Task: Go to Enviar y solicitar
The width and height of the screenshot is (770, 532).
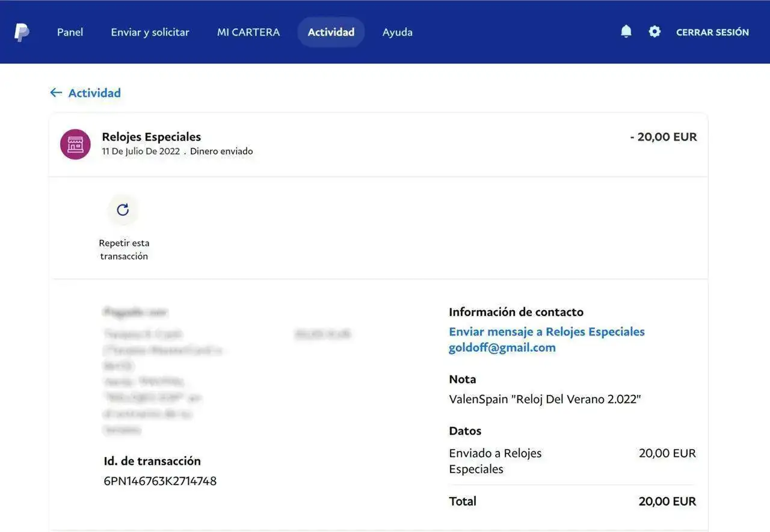Action: coord(150,32)
